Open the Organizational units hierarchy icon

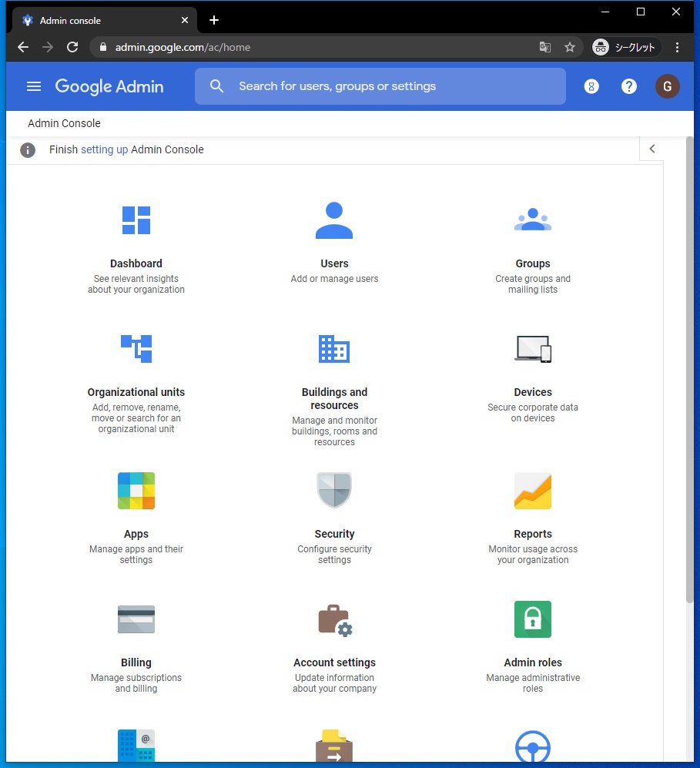coord(136,349)
